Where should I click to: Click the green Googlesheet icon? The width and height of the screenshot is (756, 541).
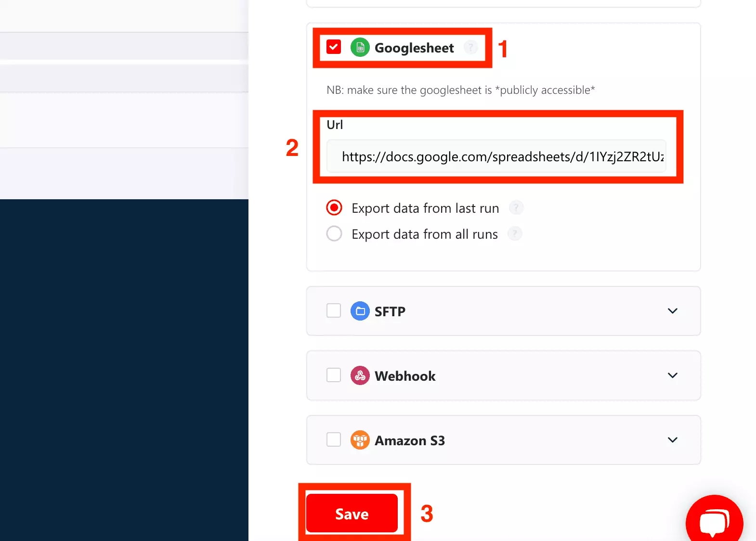[360, 48]
